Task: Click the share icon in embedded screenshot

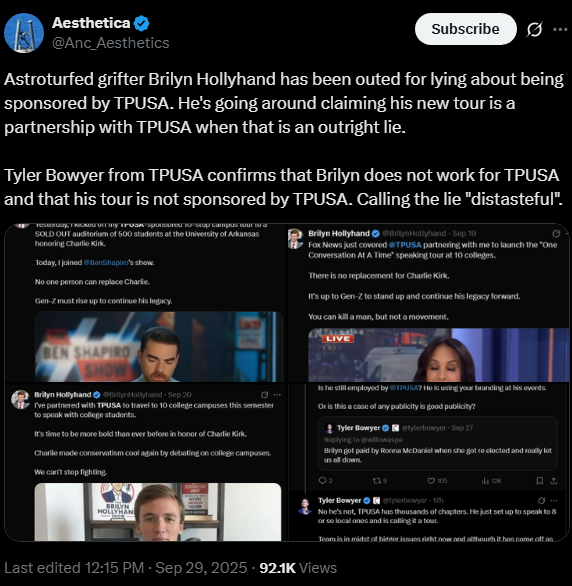Action: (x=554, y=481)
